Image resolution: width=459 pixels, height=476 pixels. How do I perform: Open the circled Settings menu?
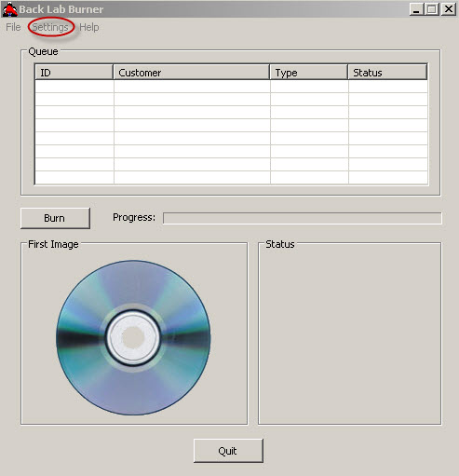50,27
